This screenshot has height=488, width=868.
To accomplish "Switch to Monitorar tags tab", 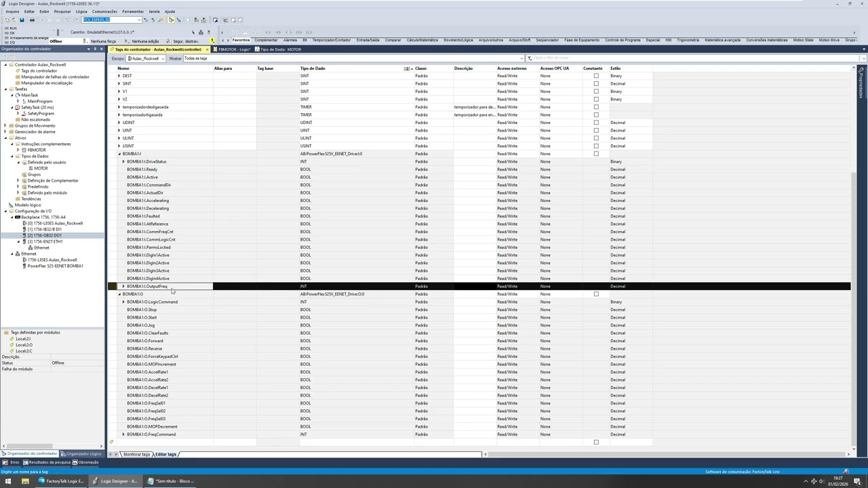I will [x=136, y=454].
